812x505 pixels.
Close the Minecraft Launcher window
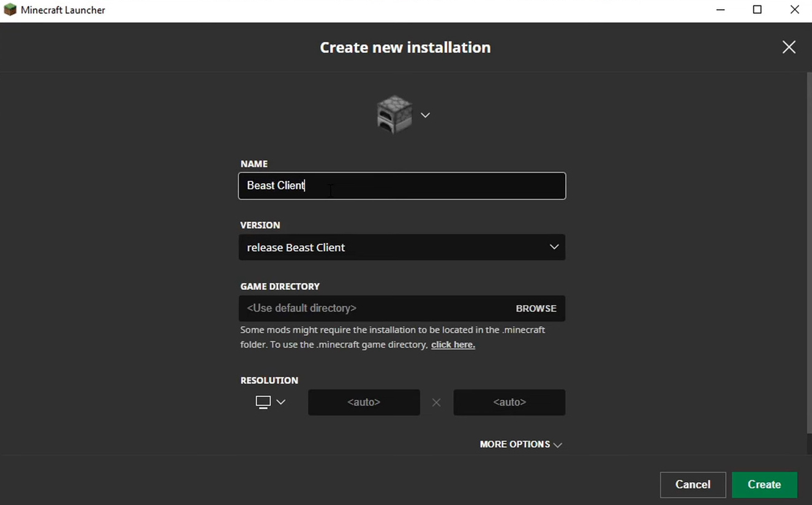[794, 10]
